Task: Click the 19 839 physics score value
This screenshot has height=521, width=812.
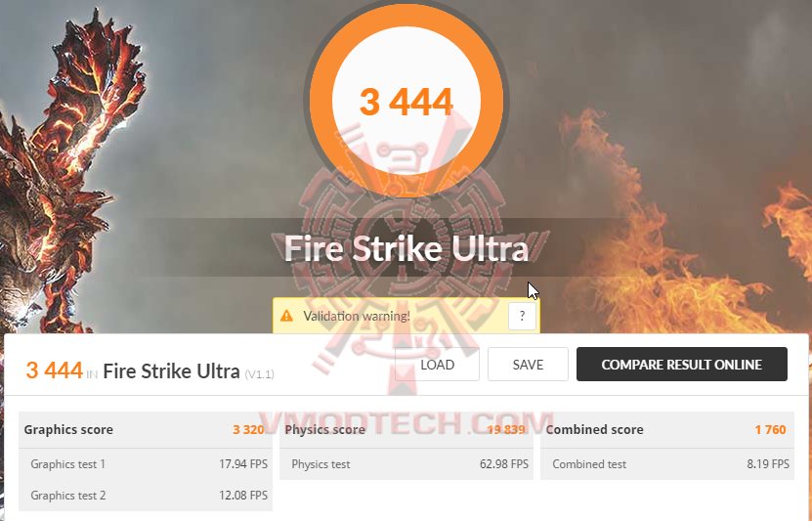Action: point(506,430)
